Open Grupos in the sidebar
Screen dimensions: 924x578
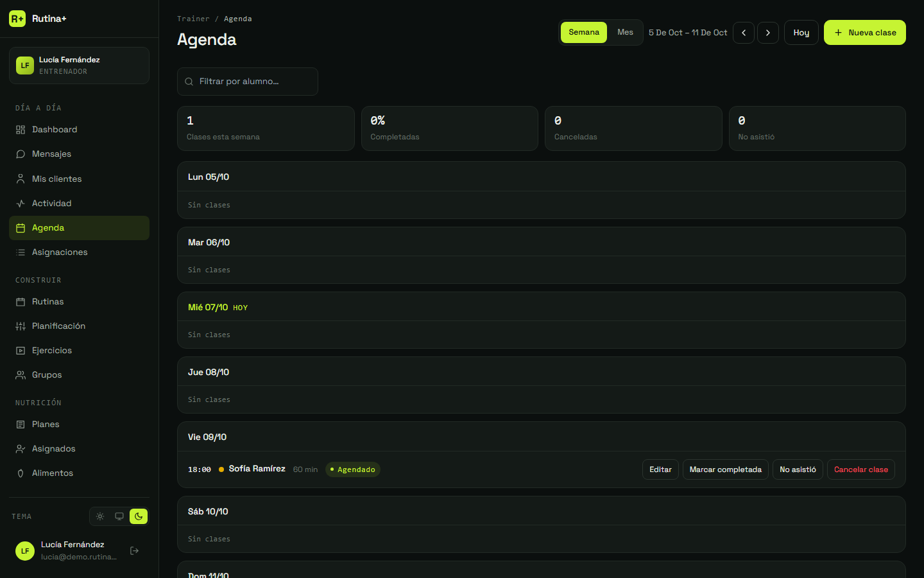click(79, 375)
